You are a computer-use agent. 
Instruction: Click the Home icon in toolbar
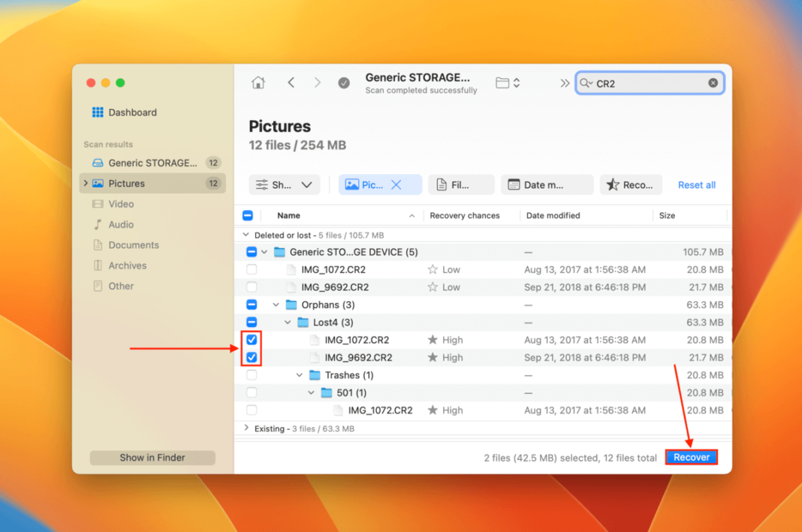click(x=258, y=83)
